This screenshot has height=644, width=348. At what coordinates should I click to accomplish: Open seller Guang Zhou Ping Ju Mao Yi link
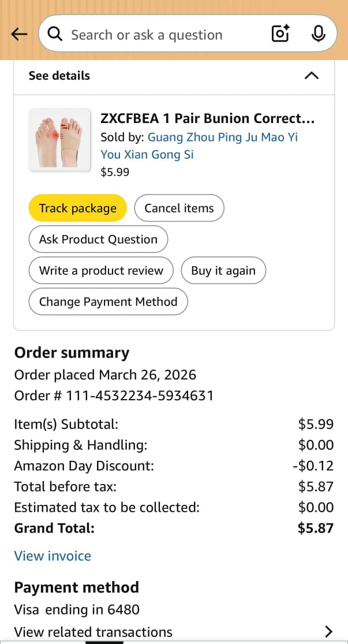pyautogui.click(x=222, y=137)
